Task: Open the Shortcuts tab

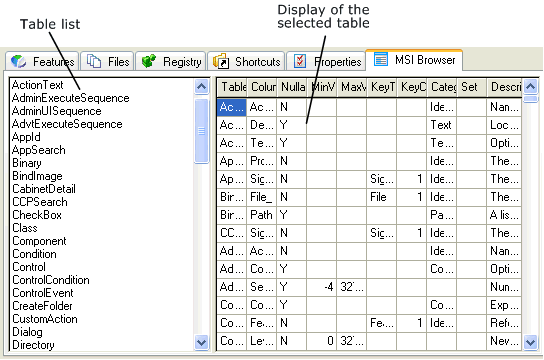Action: 246,61
